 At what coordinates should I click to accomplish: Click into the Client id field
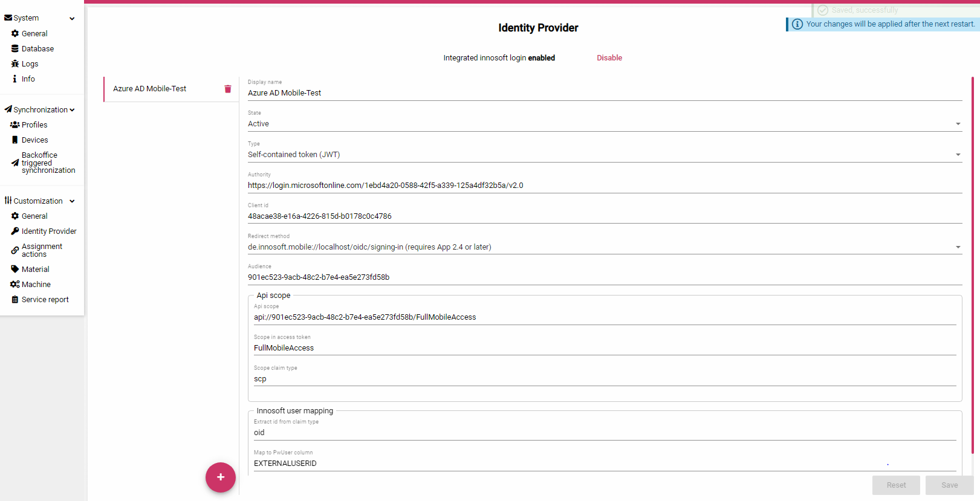coord(605,216)
